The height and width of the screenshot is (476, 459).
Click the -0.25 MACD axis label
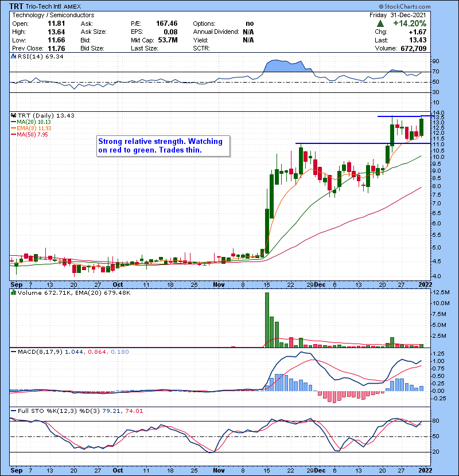(439, 398)
